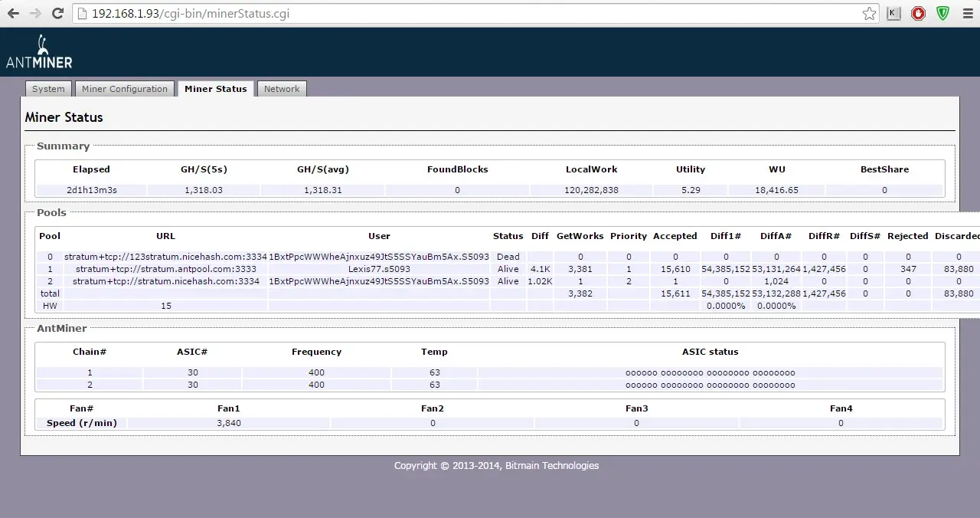Screen dimensions: 980x518
Task: Click the Priority column header
Action: pos(629,236)
